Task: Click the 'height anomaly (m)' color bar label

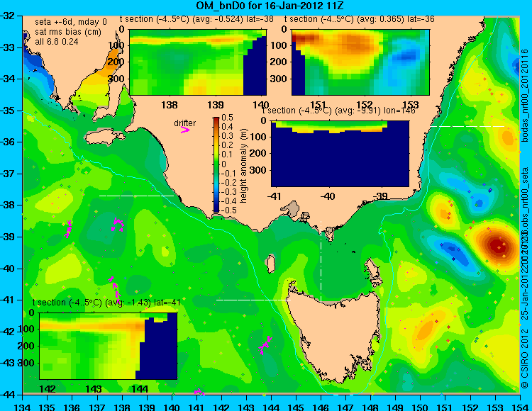Action: 243,166
